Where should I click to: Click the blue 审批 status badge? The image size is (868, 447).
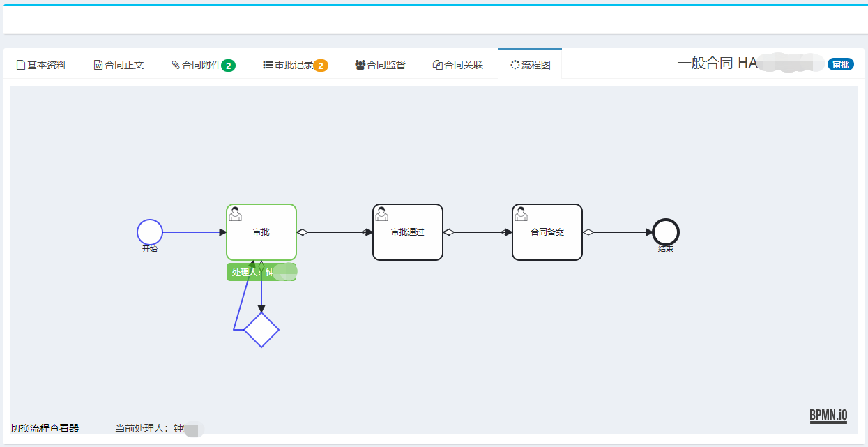tap(840, 65)
